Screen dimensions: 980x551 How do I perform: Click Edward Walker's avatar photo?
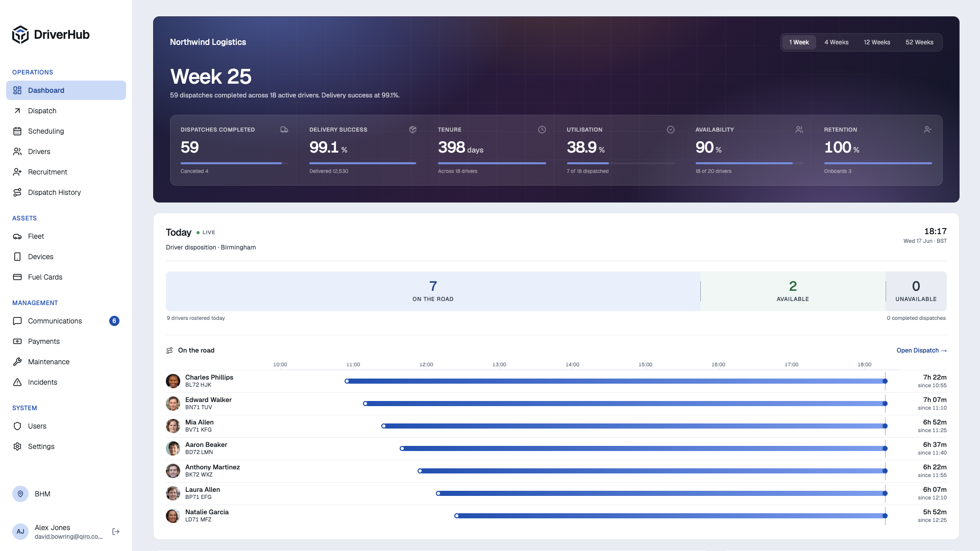(x=173, y=404)
